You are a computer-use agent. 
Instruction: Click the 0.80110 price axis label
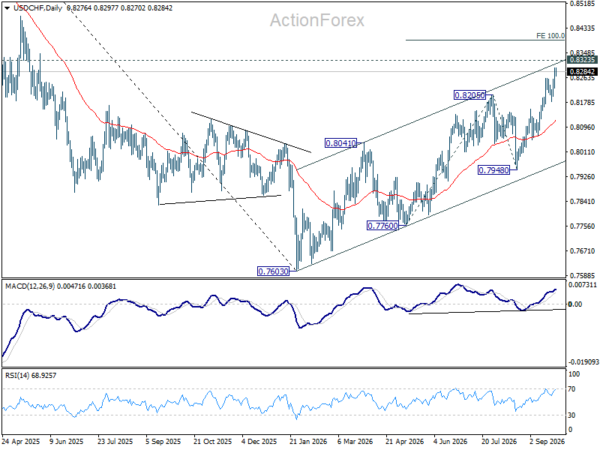[x=582, y=152]
